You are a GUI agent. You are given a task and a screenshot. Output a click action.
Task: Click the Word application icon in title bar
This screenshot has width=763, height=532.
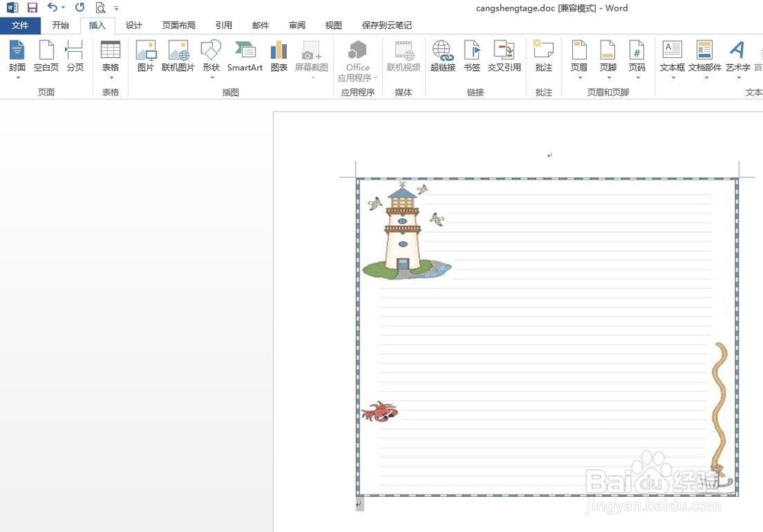pos(12,8)
